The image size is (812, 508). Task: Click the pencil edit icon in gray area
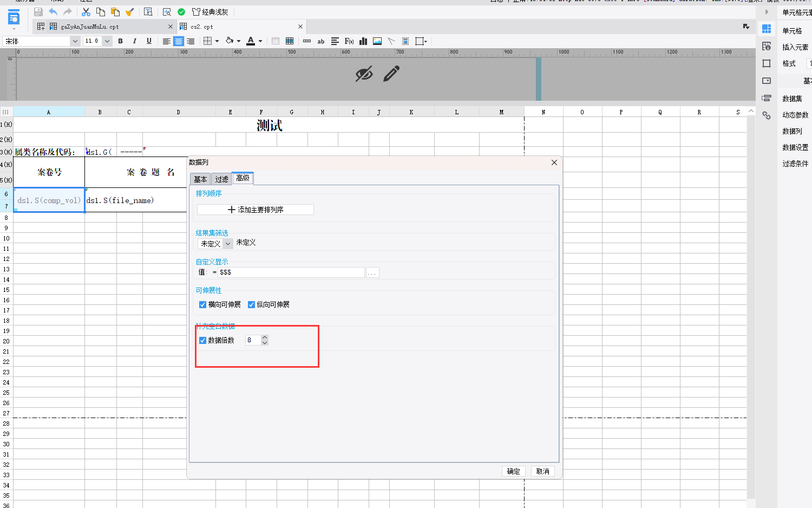391,74
